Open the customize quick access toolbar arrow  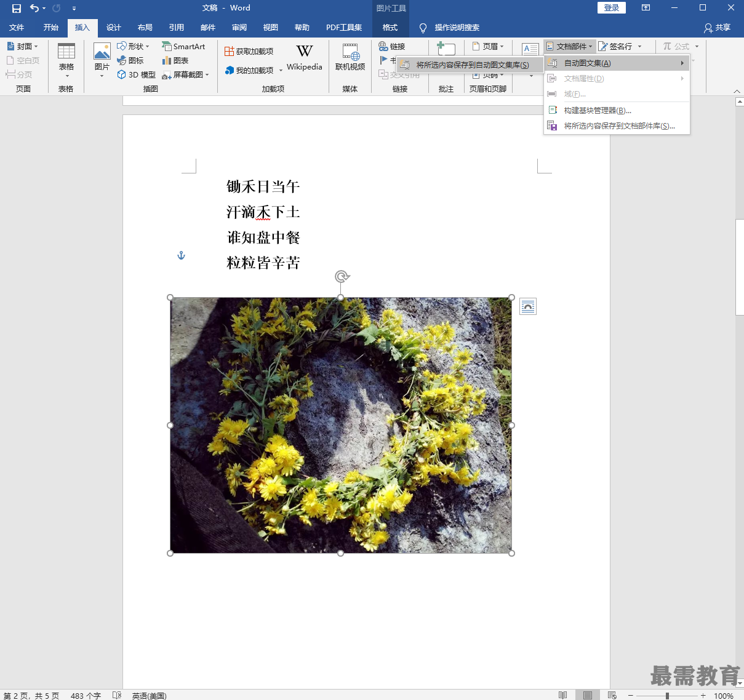pos(74,9)
